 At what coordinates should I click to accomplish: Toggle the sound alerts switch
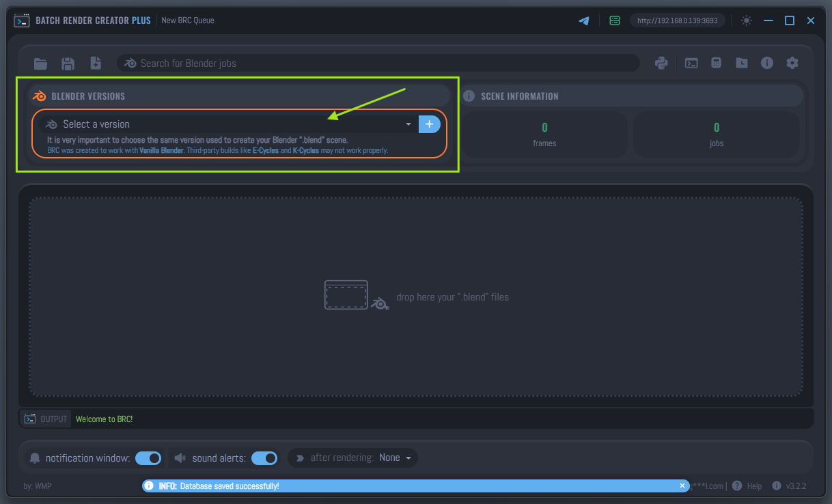(x=264, y=458)
